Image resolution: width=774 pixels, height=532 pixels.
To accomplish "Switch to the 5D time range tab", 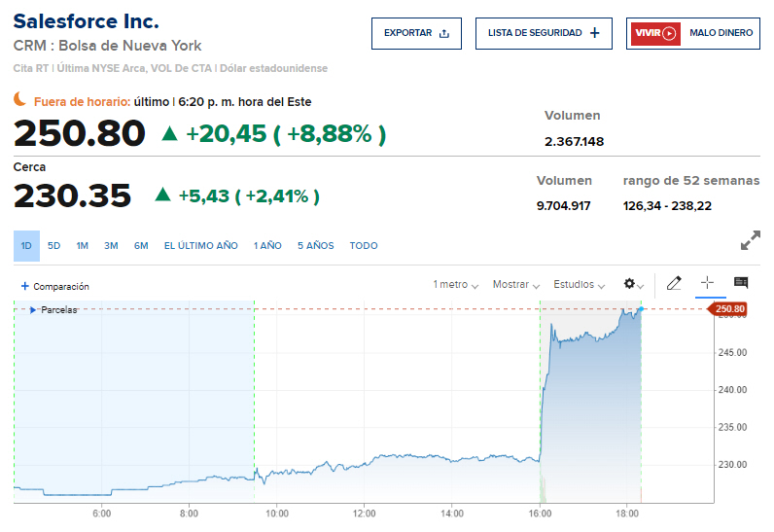I will (x=54, y=246).
